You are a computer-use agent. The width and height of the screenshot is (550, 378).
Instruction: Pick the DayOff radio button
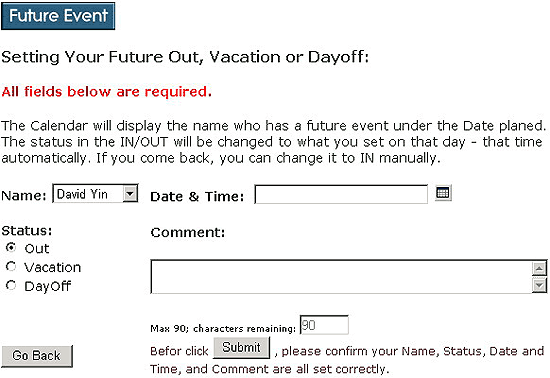point(11,285)
